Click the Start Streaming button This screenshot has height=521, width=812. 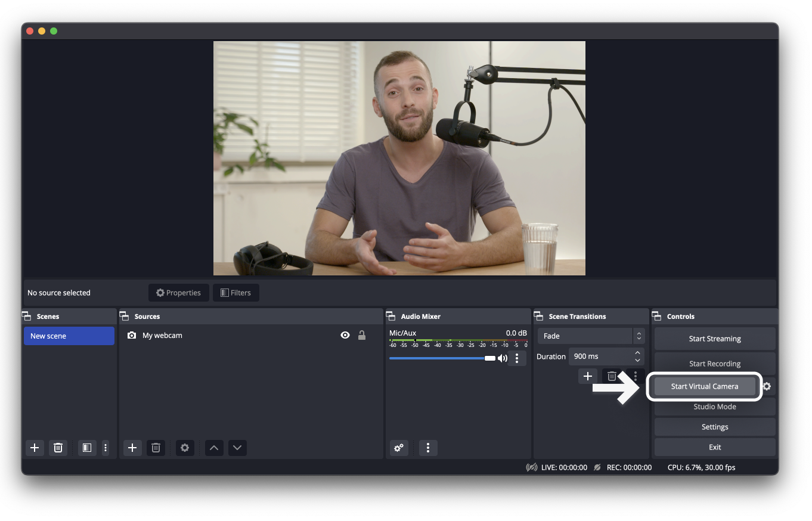(x=714, y=339)
